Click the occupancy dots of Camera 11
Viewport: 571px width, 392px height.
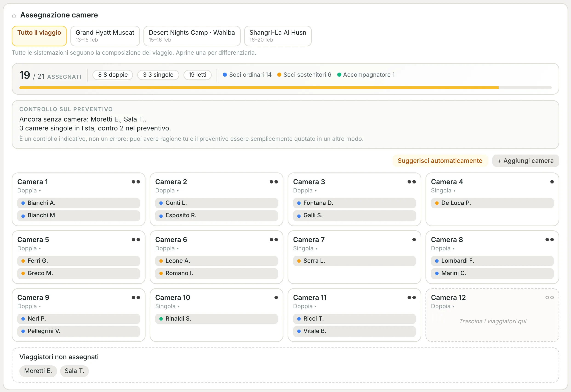[x=411, y=297]
